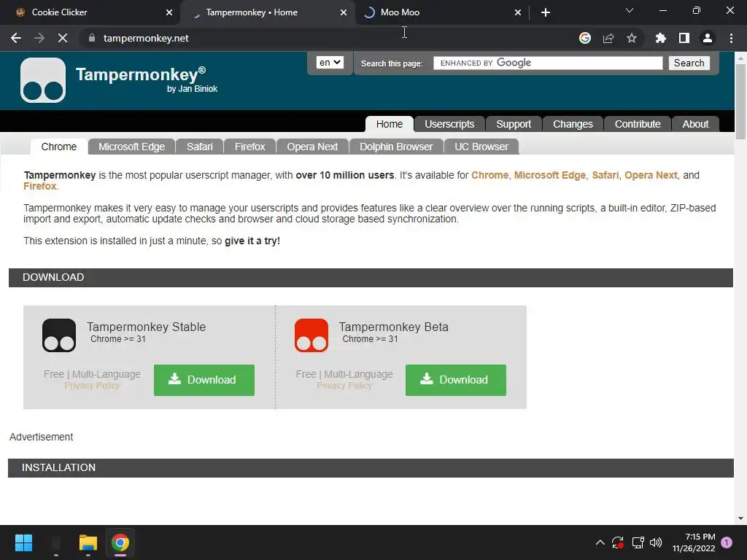Screen dimensions: 747x560
Task: Open the Chrome profile avatar icon
Action: [x=708, y=38]
